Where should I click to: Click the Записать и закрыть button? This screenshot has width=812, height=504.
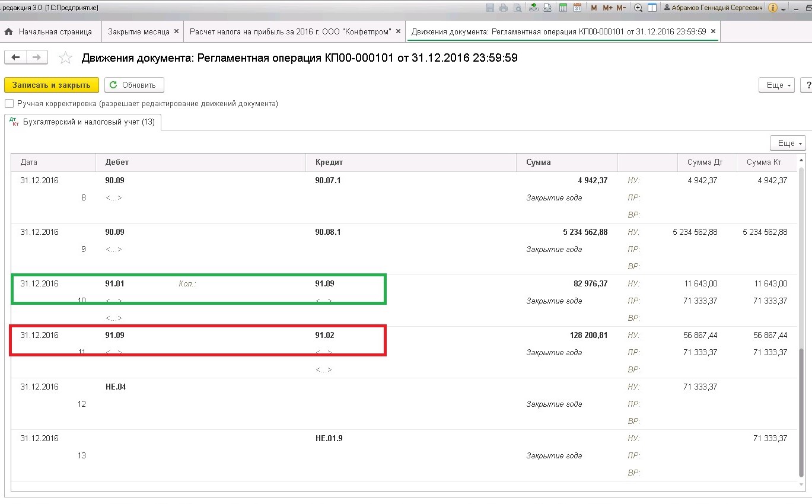tap(52, 85)
